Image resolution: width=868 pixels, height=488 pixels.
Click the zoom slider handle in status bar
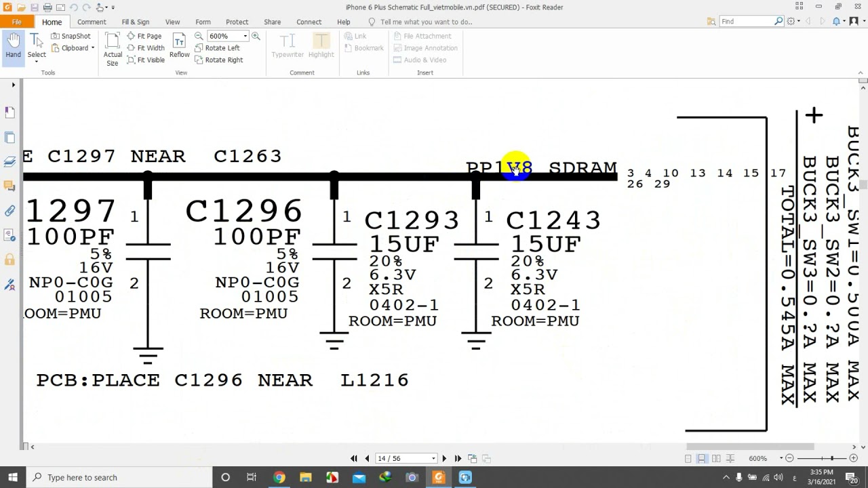831,459
